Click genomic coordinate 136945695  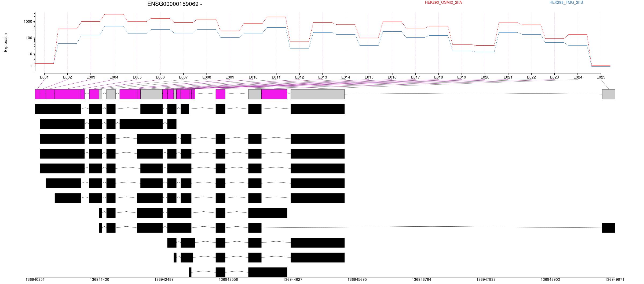(357, 279)
